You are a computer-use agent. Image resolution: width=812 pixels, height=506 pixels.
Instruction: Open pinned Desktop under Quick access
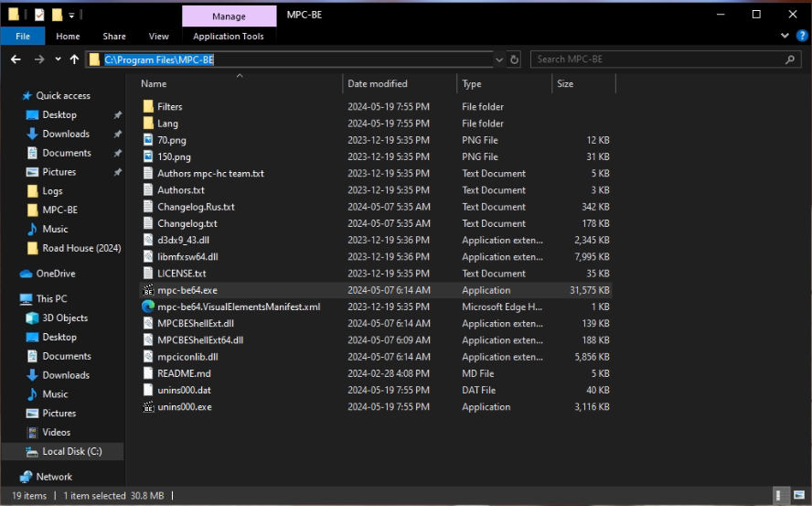[x=59, y=114]
